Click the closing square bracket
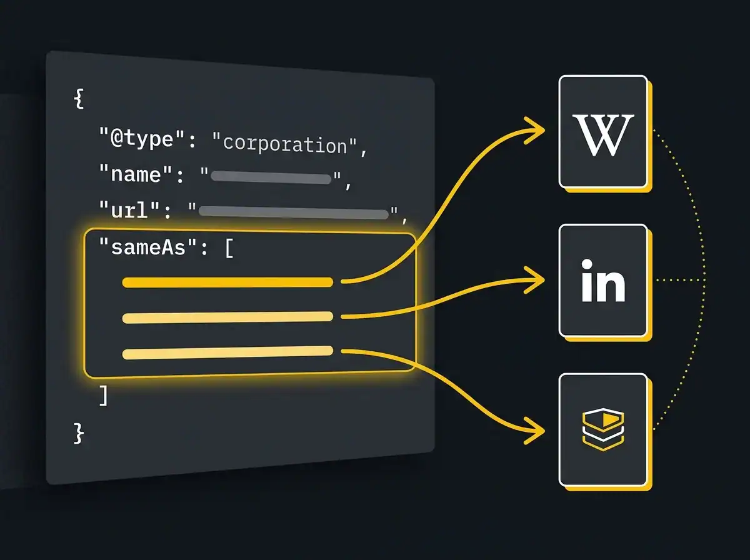Screen dimensions: 750x560 click(x=103, y=396)
